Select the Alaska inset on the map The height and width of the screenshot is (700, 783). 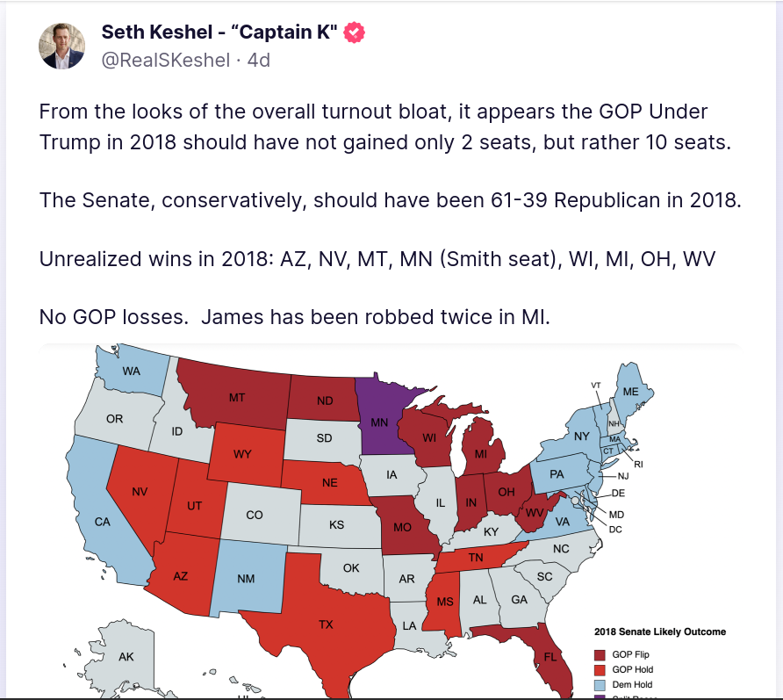(x=125, y=656)
